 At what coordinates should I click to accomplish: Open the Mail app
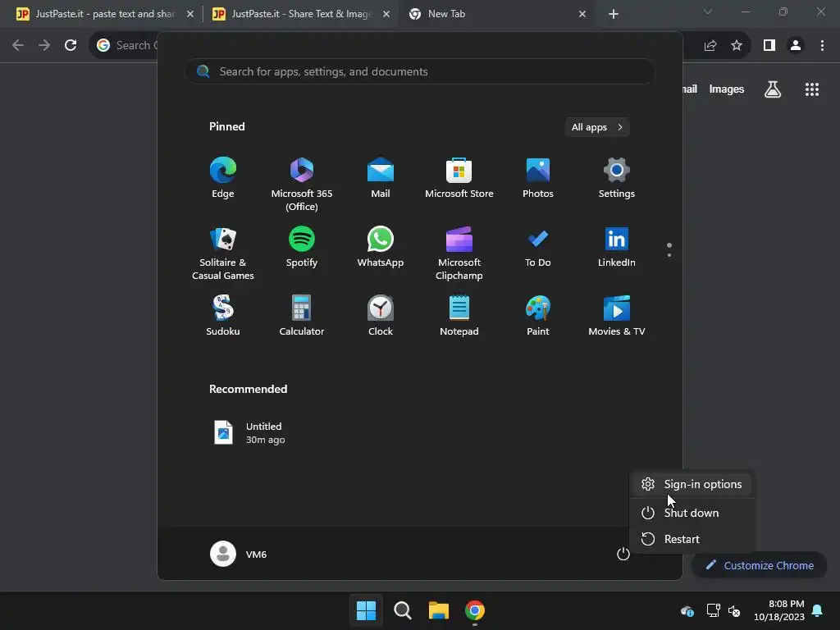tap(381, 178)
